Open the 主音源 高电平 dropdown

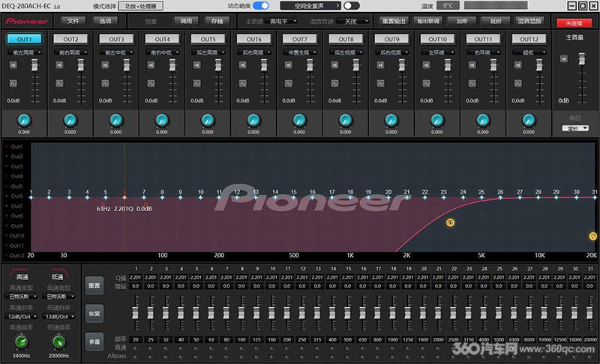point(282,22)
